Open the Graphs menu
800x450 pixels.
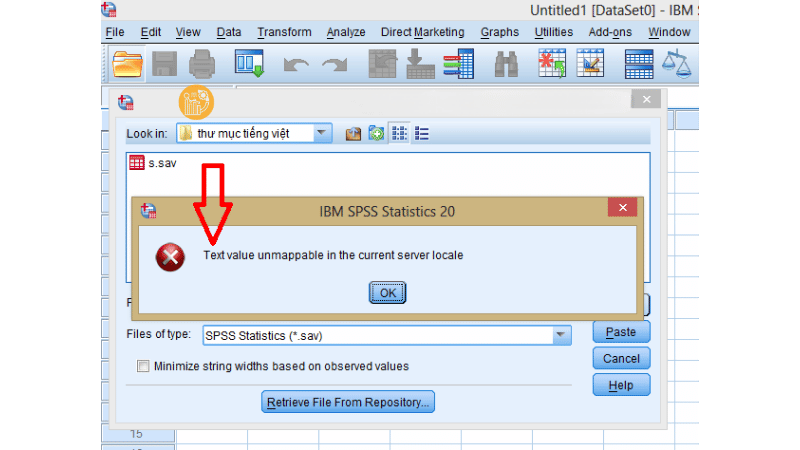(x=499, y=32)
